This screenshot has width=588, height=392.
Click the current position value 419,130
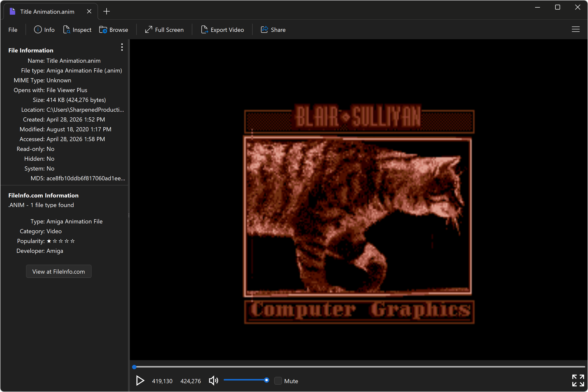[x=162, y=381]
